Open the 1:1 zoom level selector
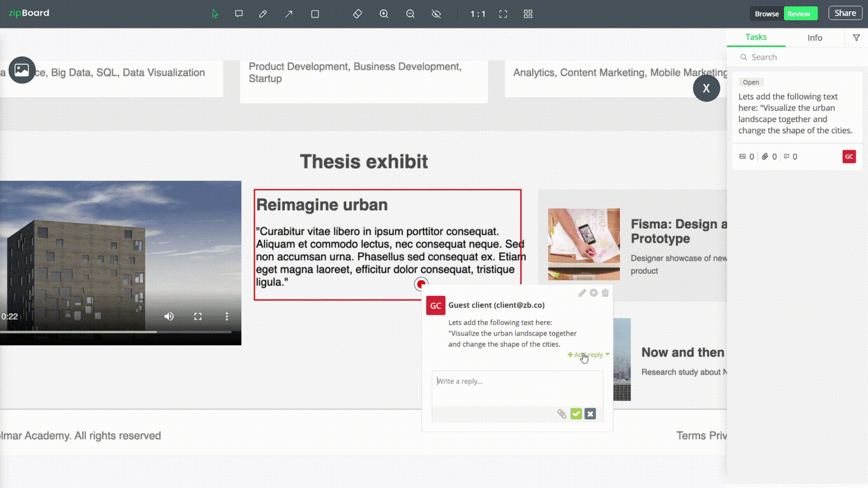 [x=478, y=14]
